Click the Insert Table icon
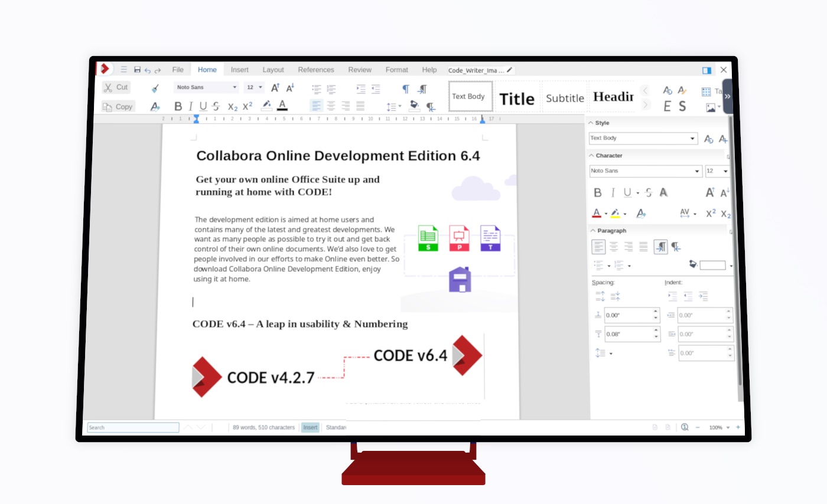The image size is (827, 504). tap(705, 91)
